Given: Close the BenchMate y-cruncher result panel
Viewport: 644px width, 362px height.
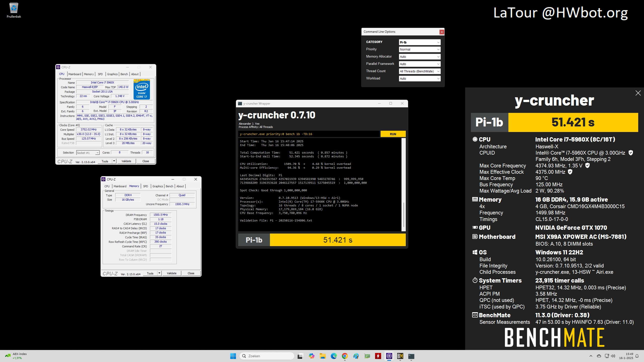Looking at the screenshot, I should tap(638, 93).
